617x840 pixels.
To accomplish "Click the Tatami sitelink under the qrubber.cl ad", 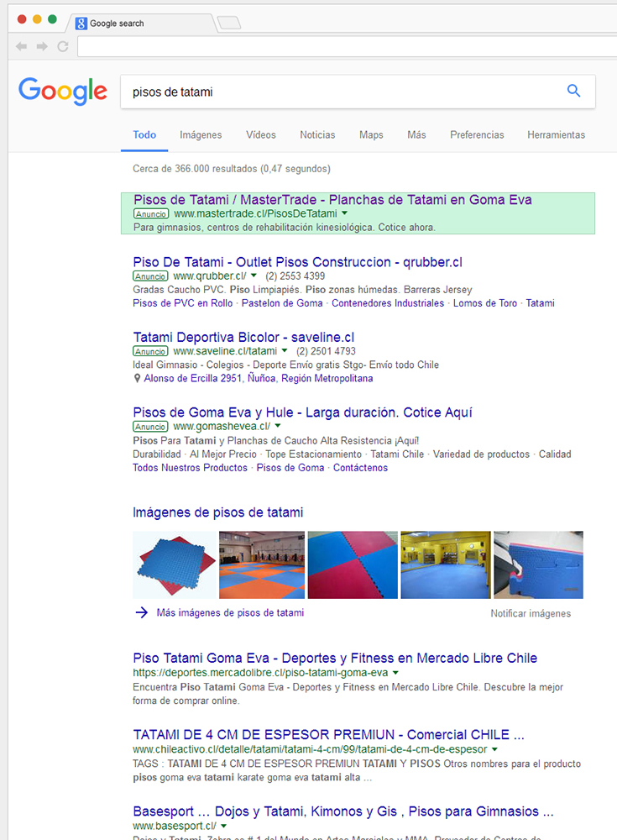I will click(541, 303).
